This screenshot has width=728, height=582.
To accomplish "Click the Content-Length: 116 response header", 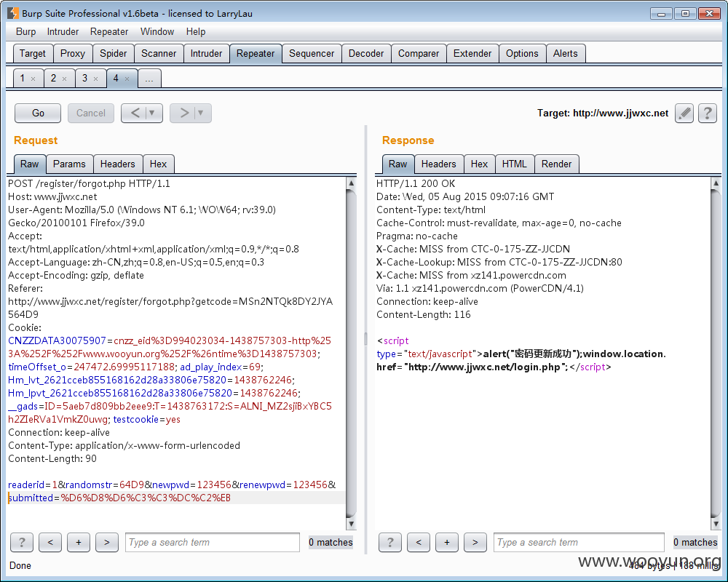I will pyautogui.click(x=424, y=315).
